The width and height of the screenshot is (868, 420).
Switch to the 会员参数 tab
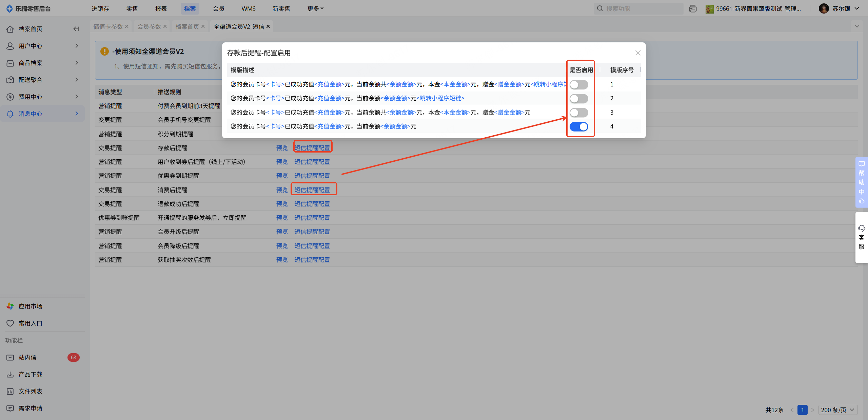click(x=149, y=26)
